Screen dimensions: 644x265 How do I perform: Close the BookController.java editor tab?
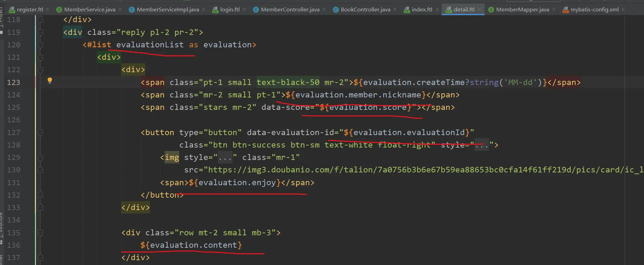pyautogui.click(x=395, y=9)
